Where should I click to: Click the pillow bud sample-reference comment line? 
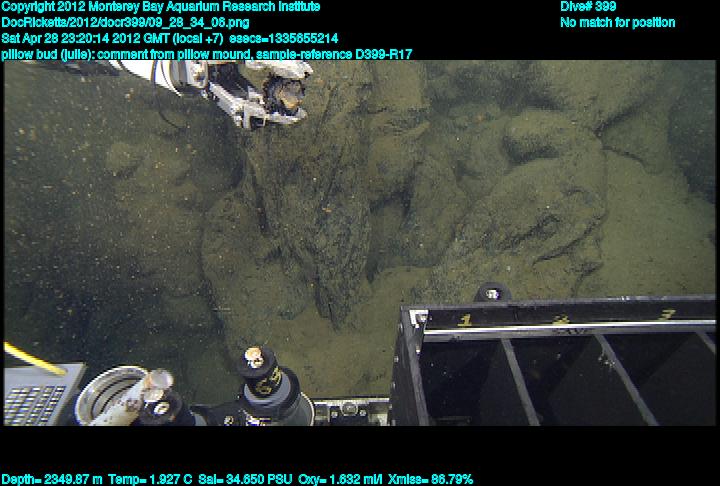click(207, 53)
